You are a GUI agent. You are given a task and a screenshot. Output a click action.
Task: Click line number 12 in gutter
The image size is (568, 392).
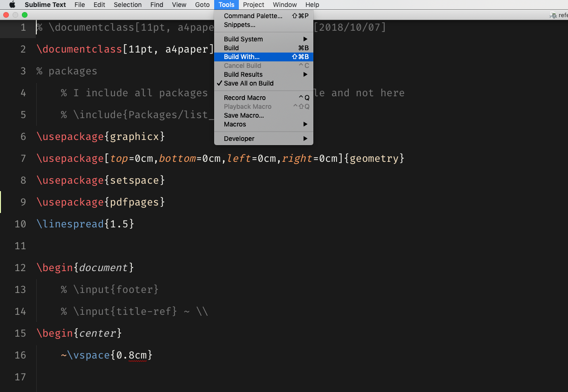click(20, 268)
